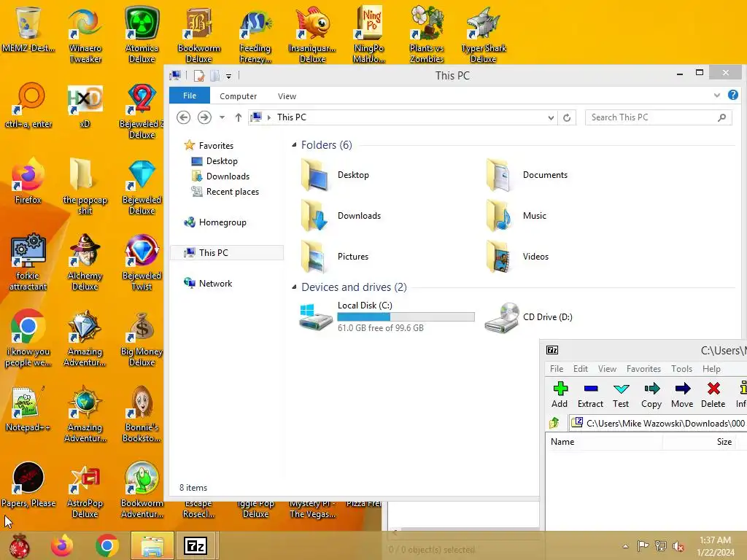747x560 pixels.
Task: Select the Alchemy Deluxe desktop icon
Action: [85, 262]
